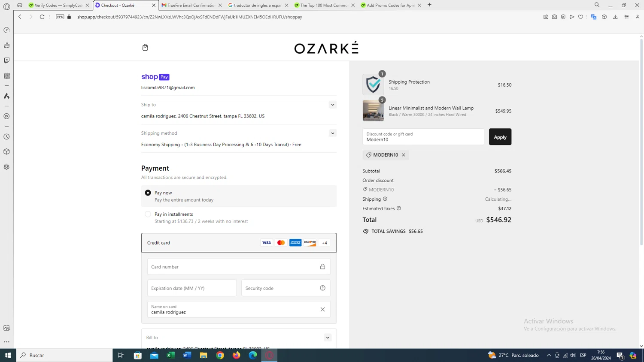Open the Windows Start menu
Screen dimensions: 644x362
[8, 355]
